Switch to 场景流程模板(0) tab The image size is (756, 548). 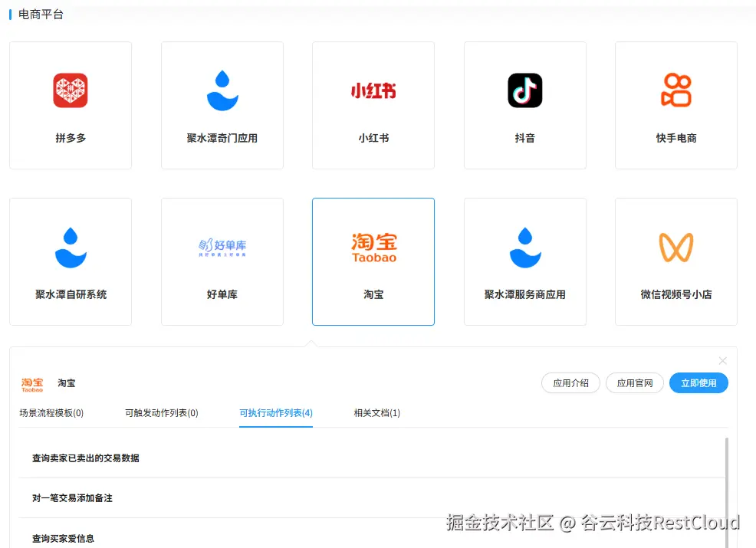point(51,413)
